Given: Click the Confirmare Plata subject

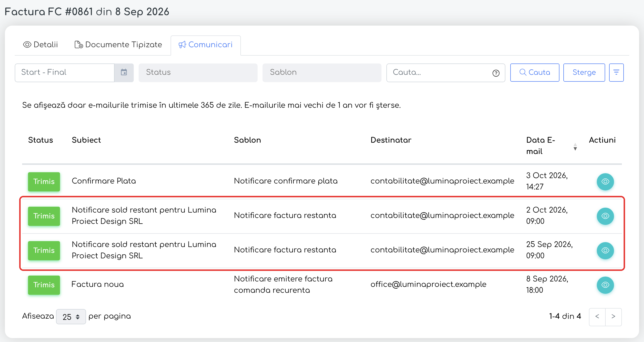Looking at the screenshot, I should [104, 181].
